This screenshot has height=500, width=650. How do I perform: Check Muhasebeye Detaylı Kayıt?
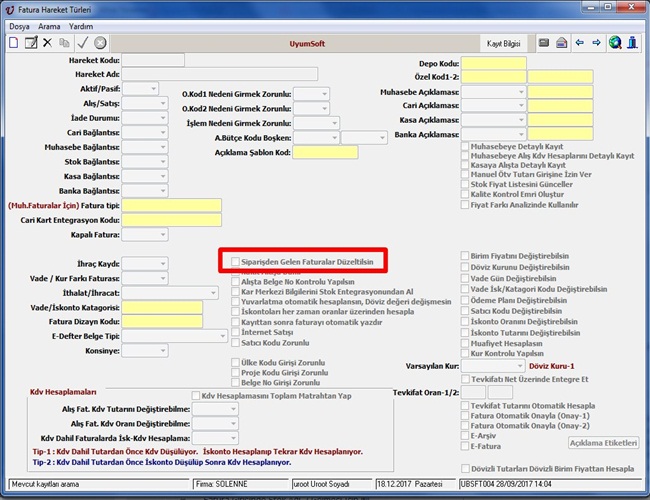click(465, 146)
